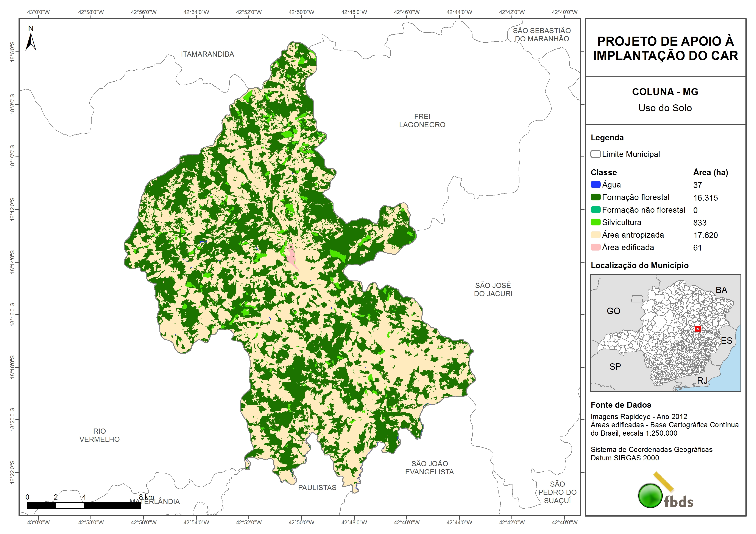
Task: Click the COLUNA - MG title text
Action: [665, 92]
